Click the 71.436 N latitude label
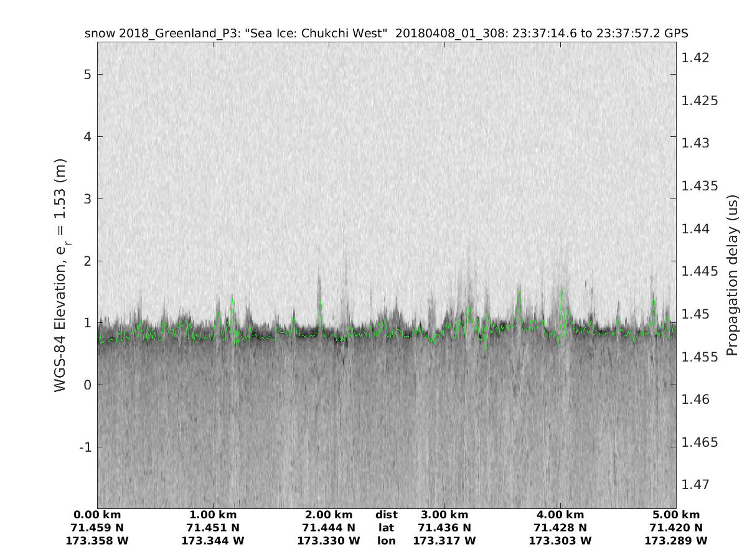 point(444,528)
